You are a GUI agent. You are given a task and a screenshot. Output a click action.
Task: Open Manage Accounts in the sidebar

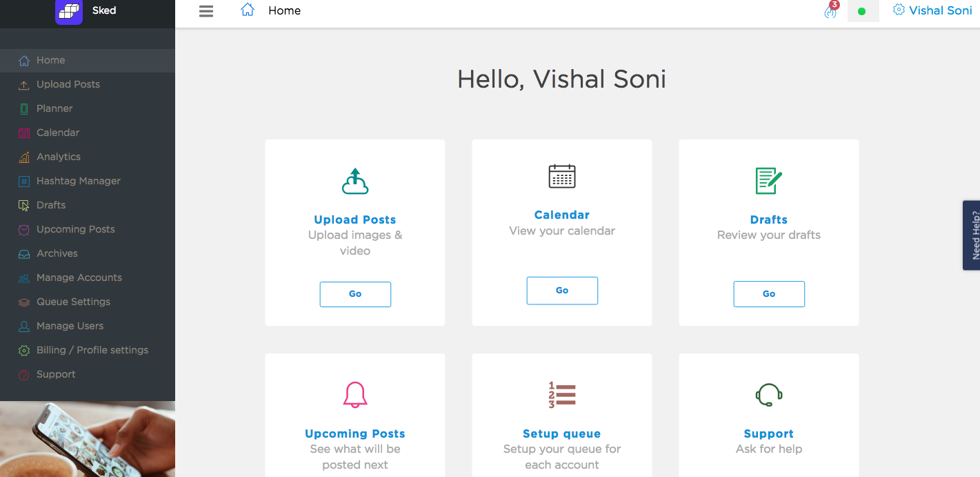tap(88, 278)
